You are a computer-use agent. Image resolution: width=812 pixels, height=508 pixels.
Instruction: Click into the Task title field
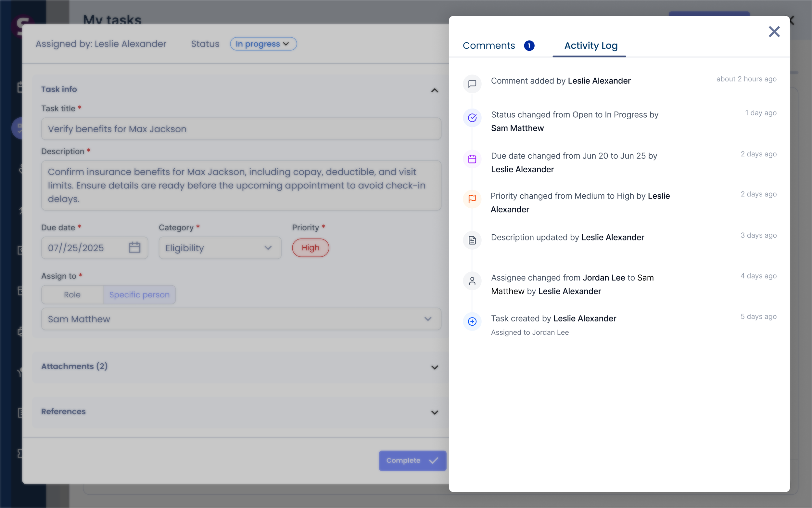[x=241, y=129]
